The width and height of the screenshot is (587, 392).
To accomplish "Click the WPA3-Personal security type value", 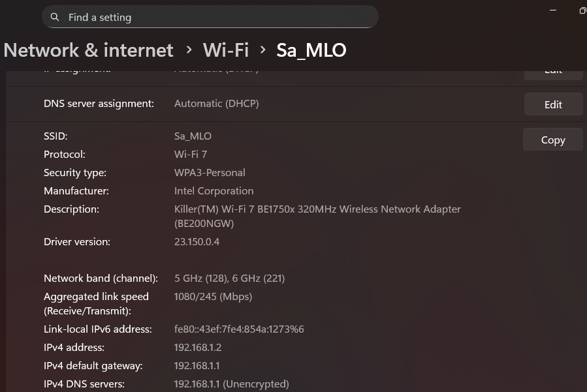I will [x=210, y=173].
